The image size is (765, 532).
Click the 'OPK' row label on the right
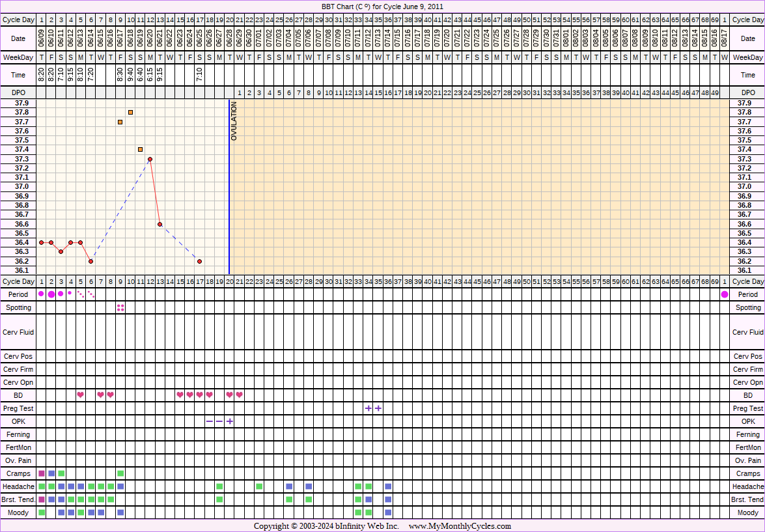(x=748, y=421)
